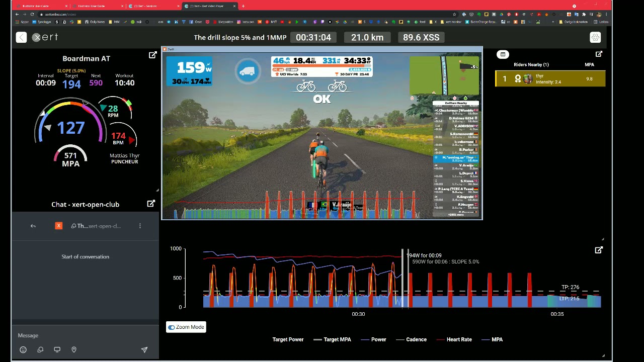Select the Xert Video Player tab
This screenshot has height=362, width=644.
(x=209, y=6)
